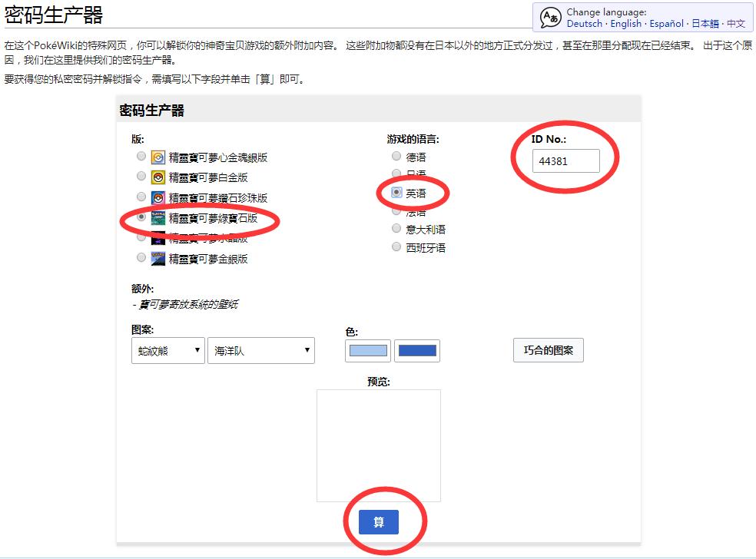
Task: Click the dark blue color swatch
Action: (x=416, y=350)
